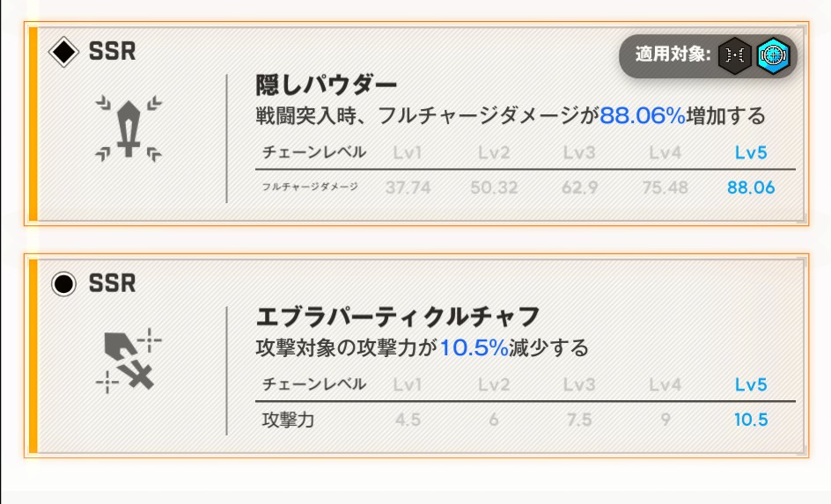This screenshot has height=504, width=831.
Task: Click the black hexagon target icon
Action: (x=735, y=55)
